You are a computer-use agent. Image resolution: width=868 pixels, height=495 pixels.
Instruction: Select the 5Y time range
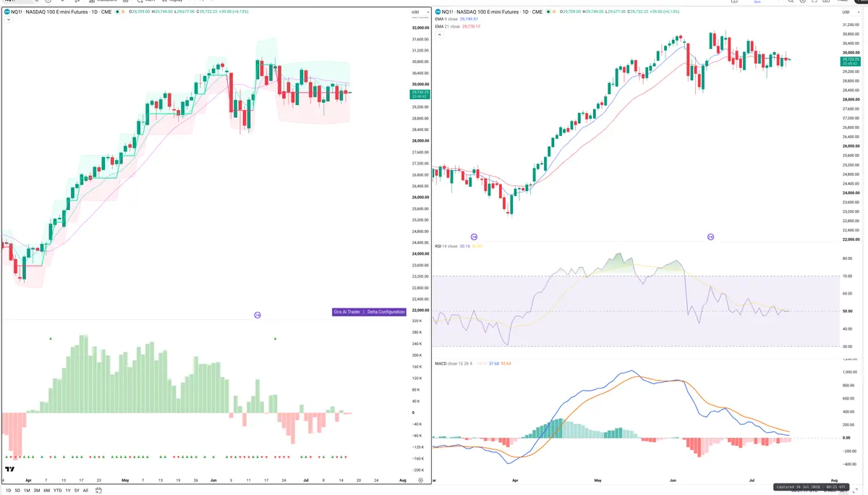click(77, 490)
